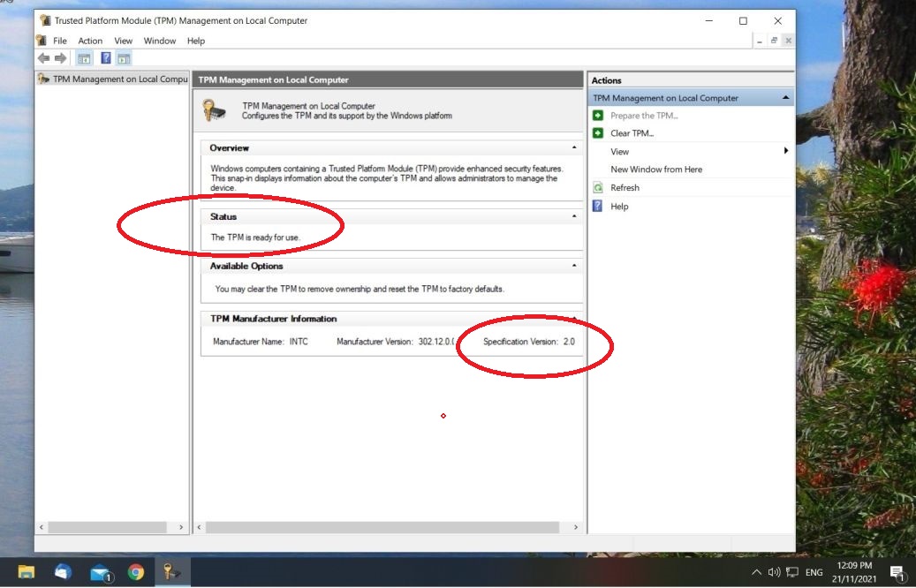
Task: Select Clear TPM... action
Action: [x=632, y=133]
